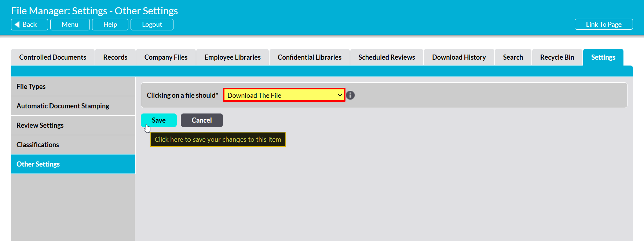Open the Menu button in header
Screen dimensions: 644x246
pyautogui.click(x=70, y=25)
